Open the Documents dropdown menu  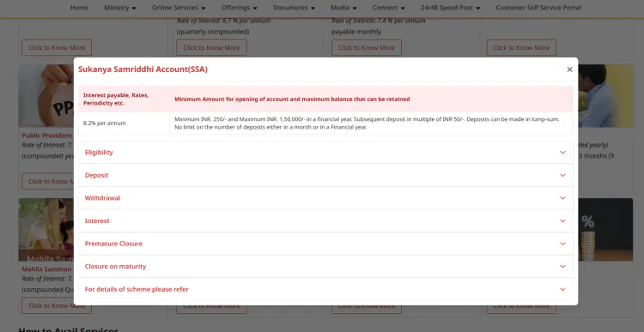click(294, 8)
